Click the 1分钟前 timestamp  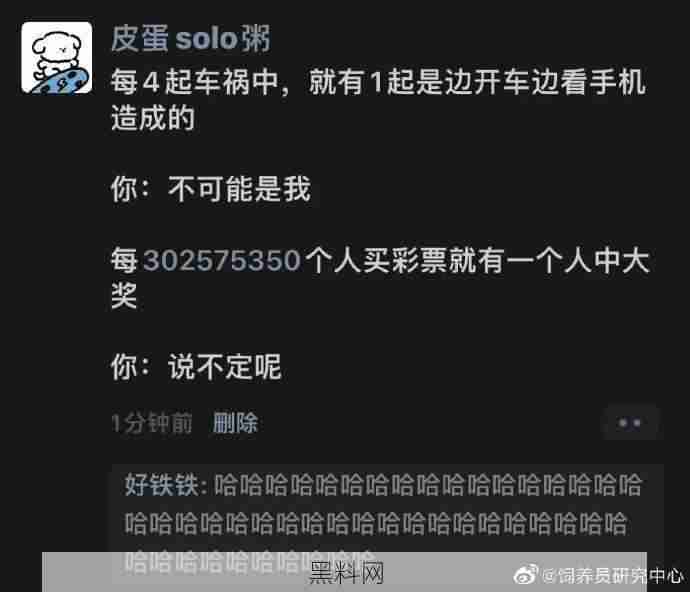(x=152, y=423)
